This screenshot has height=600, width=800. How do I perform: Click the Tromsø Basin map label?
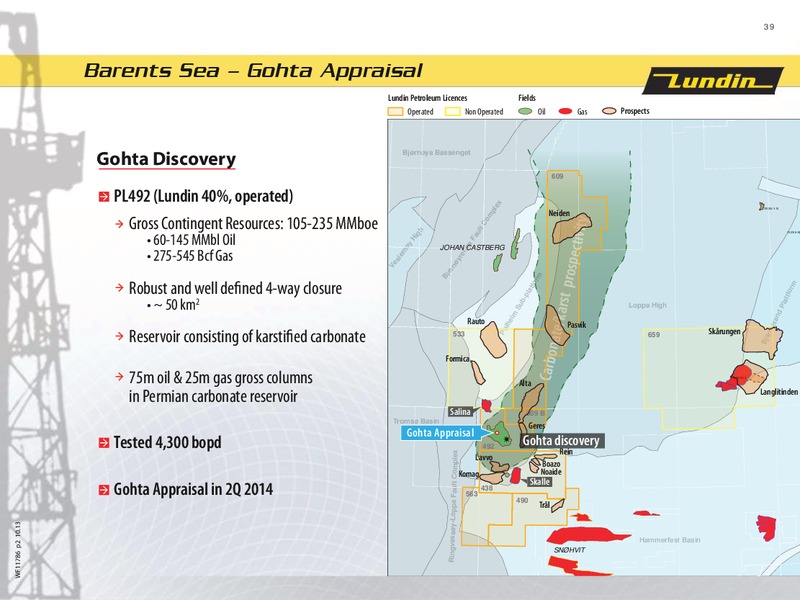(x=416, y=421)
